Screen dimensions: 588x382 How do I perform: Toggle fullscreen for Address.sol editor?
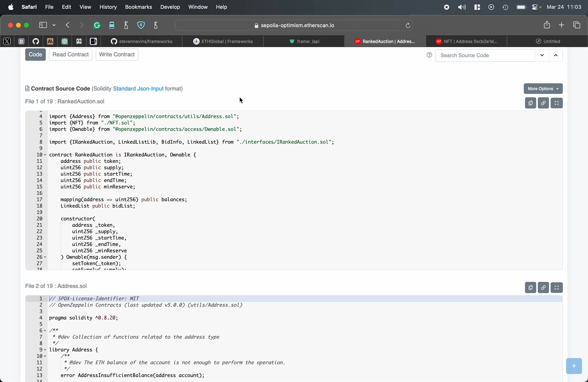(556, 288)
